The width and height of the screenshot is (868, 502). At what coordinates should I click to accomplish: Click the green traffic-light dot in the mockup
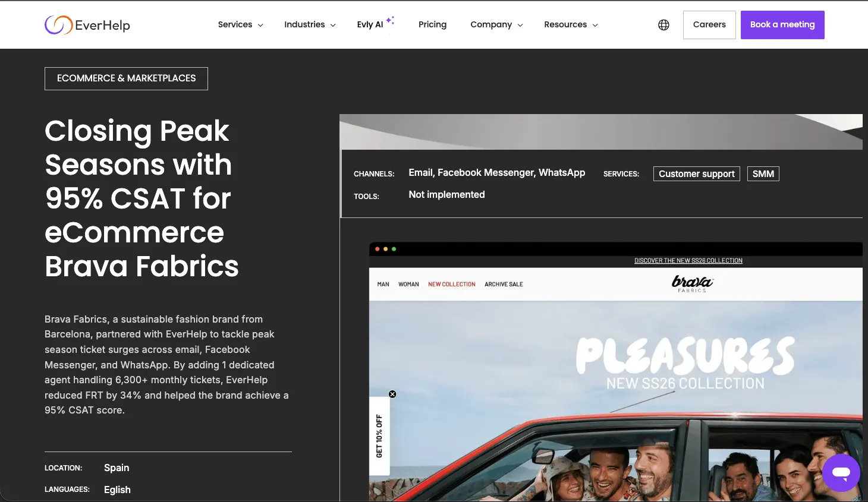[x=394, y=250]
